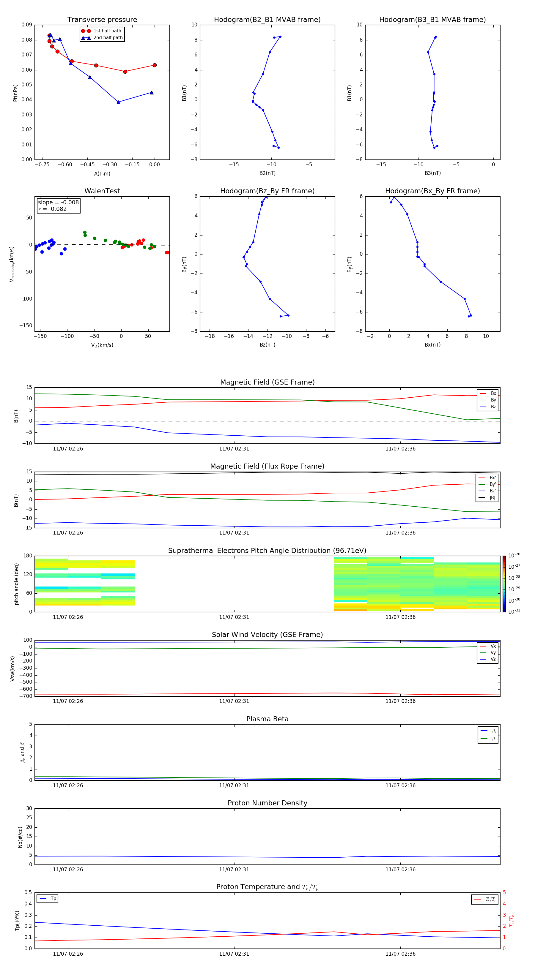
Task: Click '11/07 02:26' tick under Plasma Beta plot
Action: pyautogui.click(x=68, y=785)
